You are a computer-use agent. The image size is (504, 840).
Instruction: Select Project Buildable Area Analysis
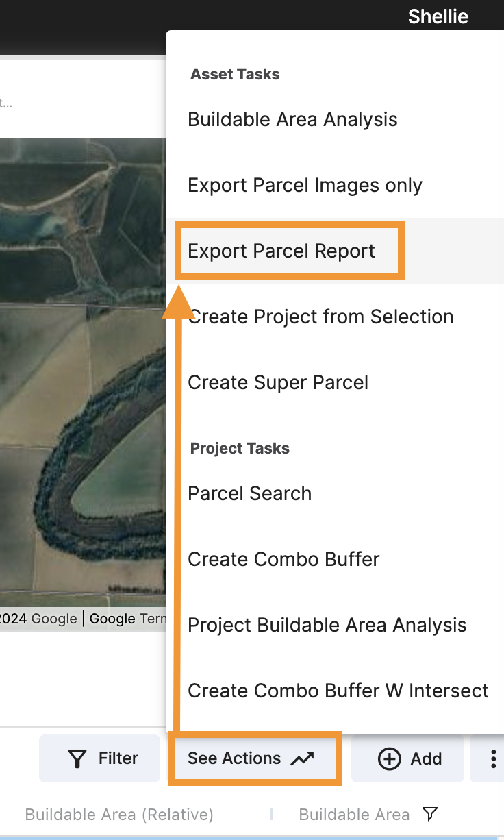pos(327,625)
